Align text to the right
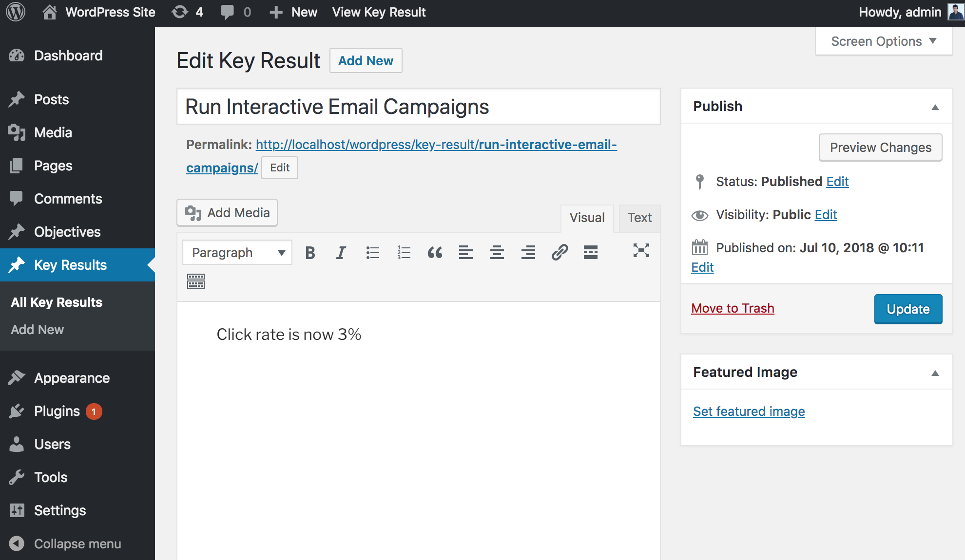 point(528,252)
